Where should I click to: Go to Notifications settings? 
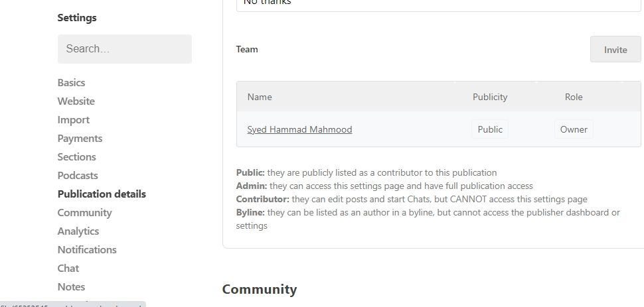86,250
